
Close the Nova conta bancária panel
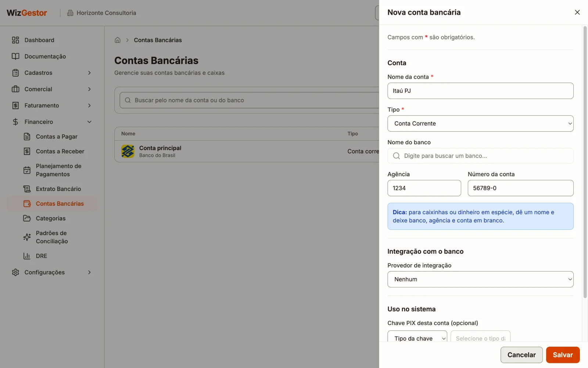[577, 13]
